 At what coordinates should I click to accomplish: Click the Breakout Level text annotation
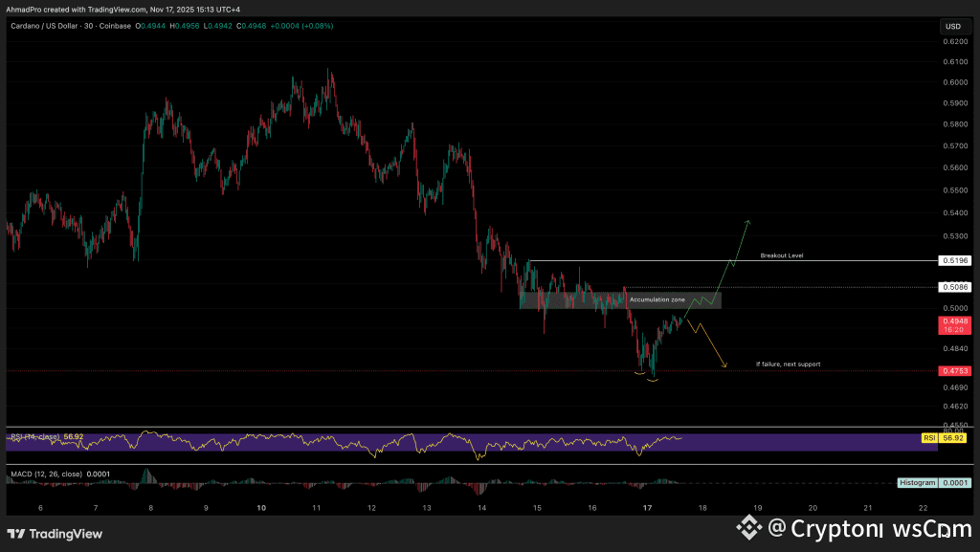[x=781, y=255]
